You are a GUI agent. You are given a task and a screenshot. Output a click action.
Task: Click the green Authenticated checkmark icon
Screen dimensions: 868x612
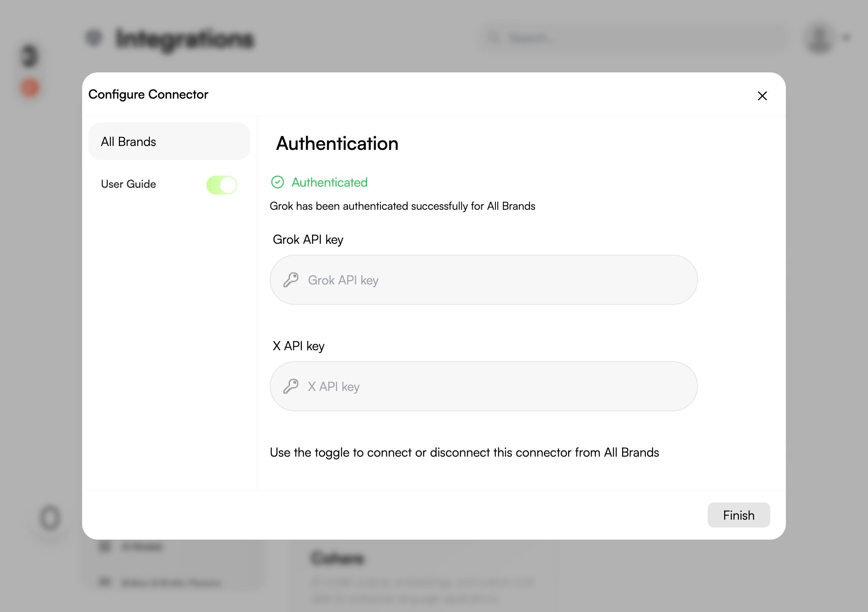[278, 182]
